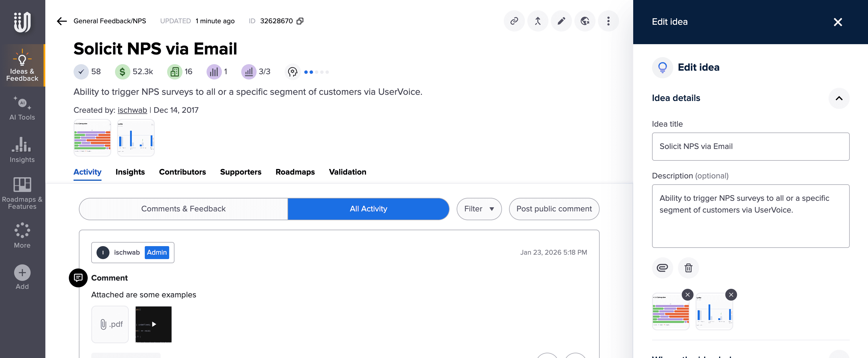The image size is (868, 358).
Task: Open Insights from the sidebar
Action: coord(22,150)
